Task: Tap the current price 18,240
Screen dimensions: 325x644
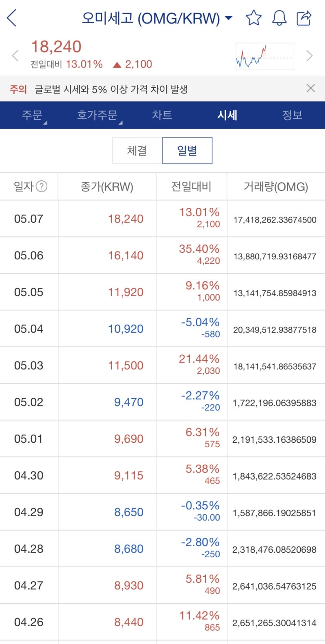Action: [x=56, y=47]
